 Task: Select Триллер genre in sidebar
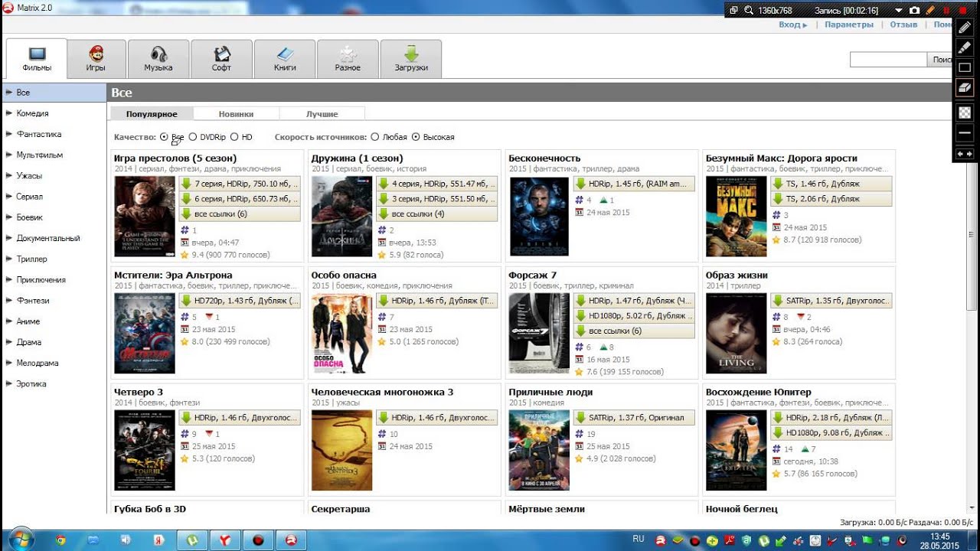pyautogui.click(x=53, y=259)
